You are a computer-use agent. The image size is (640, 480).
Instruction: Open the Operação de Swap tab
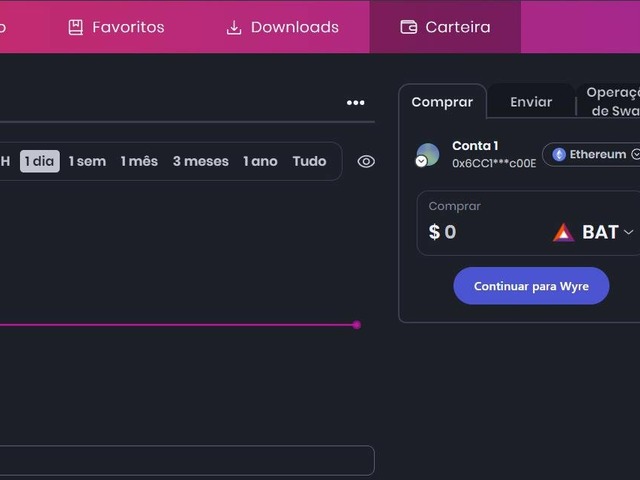pyautogui.click(x=612, y=102)
